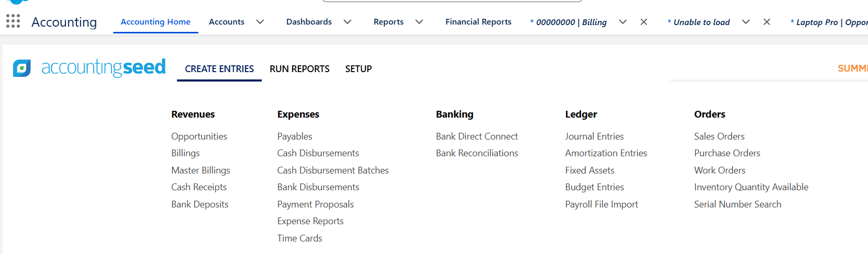The width and height of the screenshot is (868, 254).
Task: Click the Accounting Seed logo icon
Action: [x=22, y=68]
